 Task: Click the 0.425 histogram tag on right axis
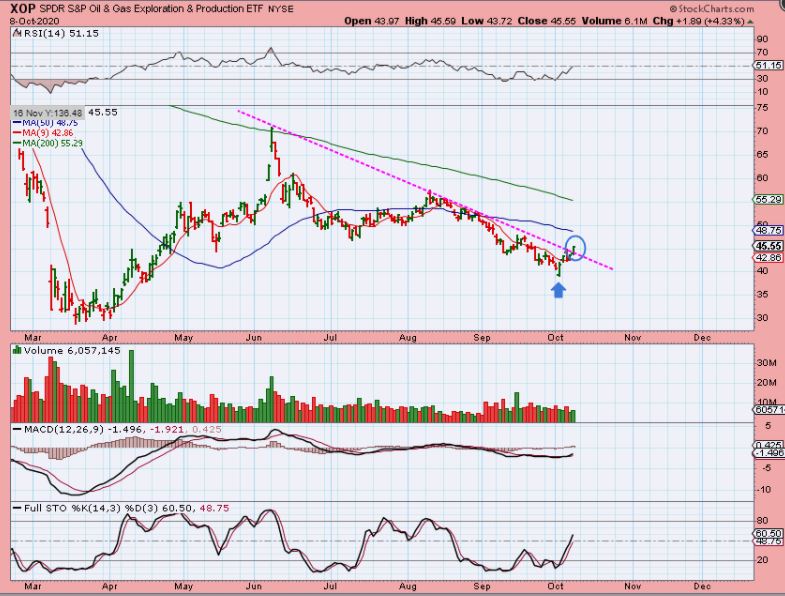(769, 445)
